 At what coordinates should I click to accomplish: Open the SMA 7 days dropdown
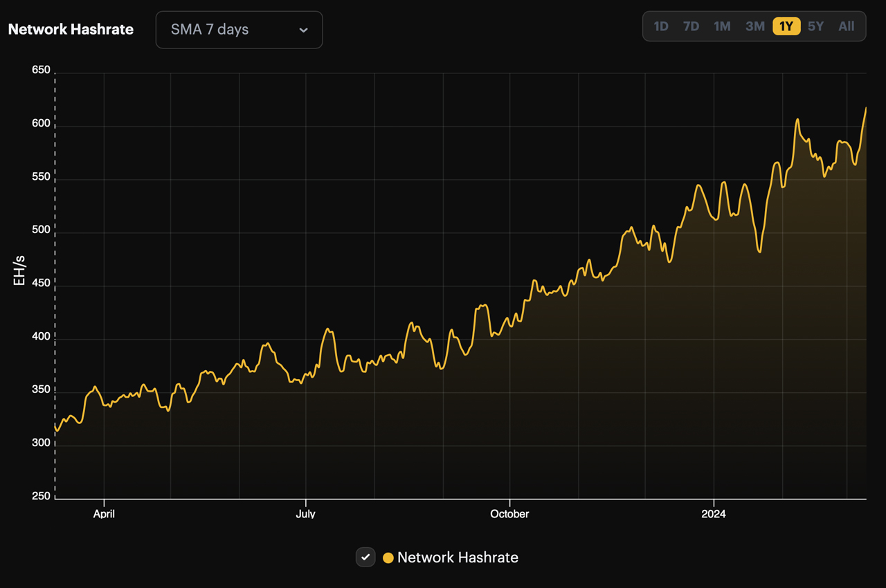(239, 30)
